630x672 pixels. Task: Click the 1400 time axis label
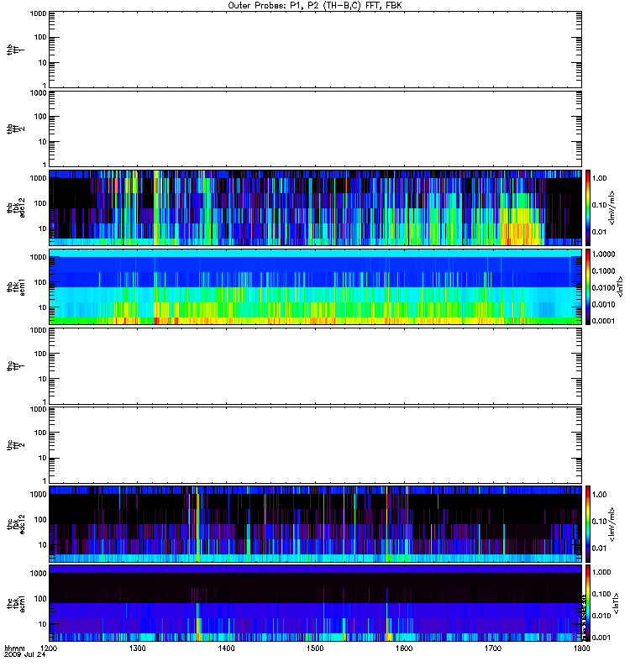pos(226,648)
